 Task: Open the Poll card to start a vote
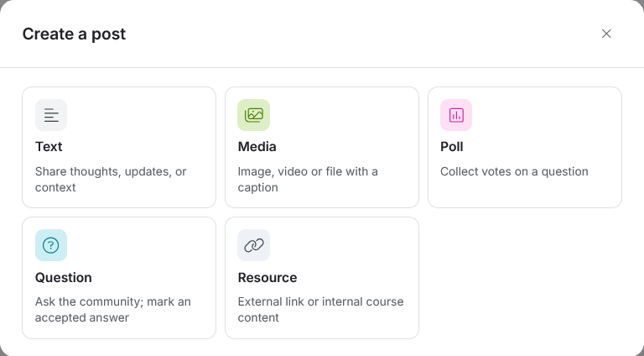click(525, 147)
